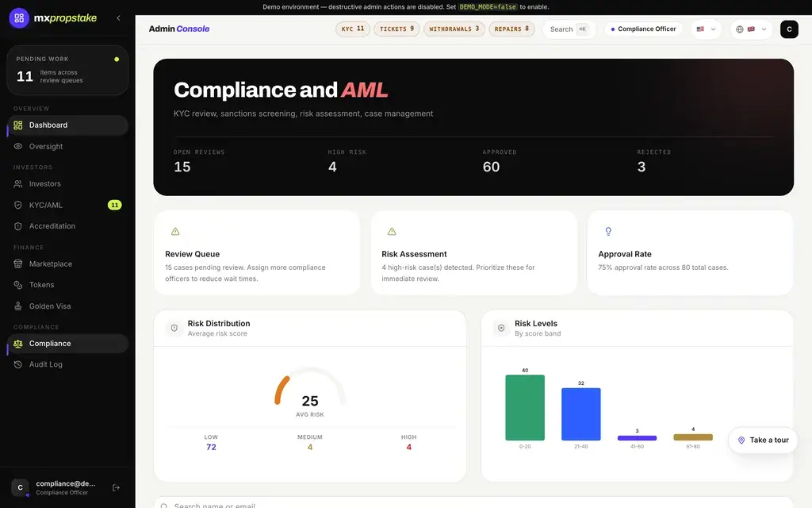Click the Medium risk count 4
The image size is (812, 508).
[310, 447]
